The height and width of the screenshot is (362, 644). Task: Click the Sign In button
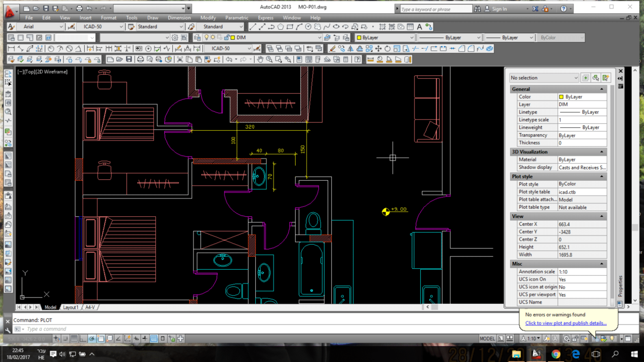point(499,9)
